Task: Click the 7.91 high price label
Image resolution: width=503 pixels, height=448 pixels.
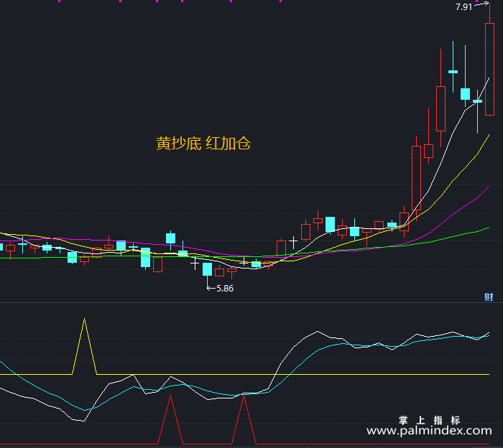Action: [x=464, y=6]
